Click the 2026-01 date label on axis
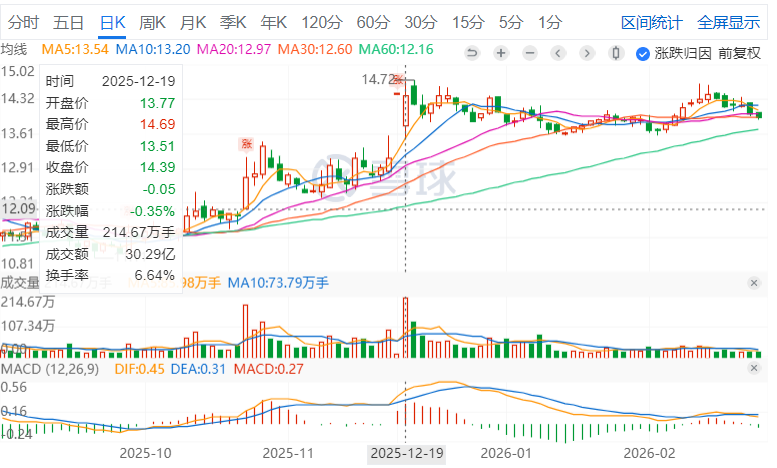Screen dimensions: 777x468 (506, 453)
